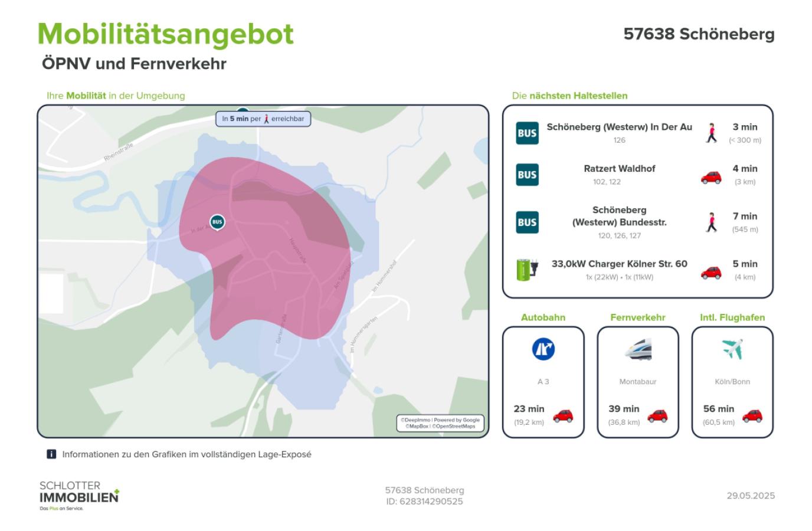Open the map attribution credits box

tap(440, 423)
